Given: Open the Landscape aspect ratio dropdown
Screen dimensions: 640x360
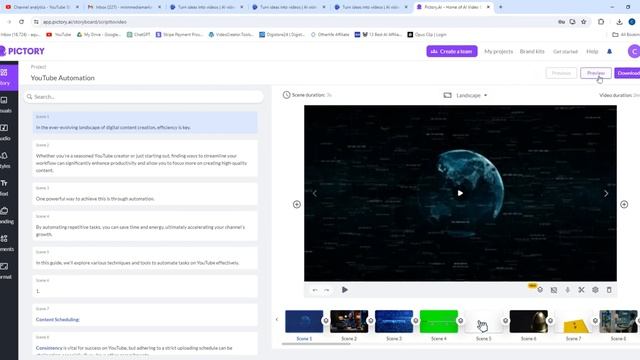Looking at the screenshot, I should 465,95.
